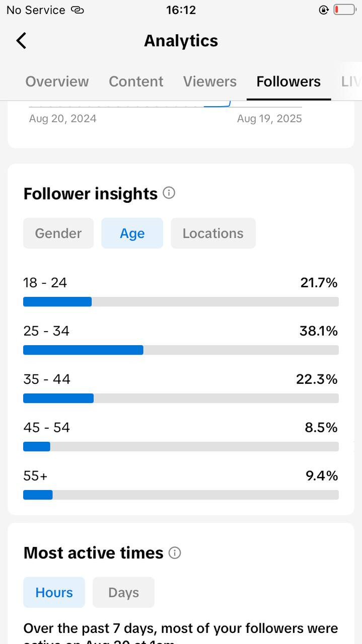Viewport: 362px width, 644px height.
Task: Open the Overview tab
Action: tap(57, 82)
